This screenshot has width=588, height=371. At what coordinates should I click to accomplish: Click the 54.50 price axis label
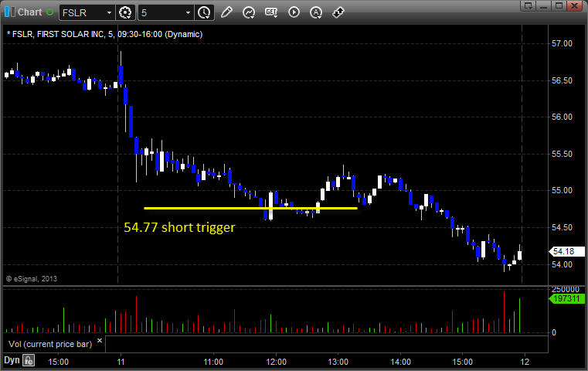pos(562,228)
